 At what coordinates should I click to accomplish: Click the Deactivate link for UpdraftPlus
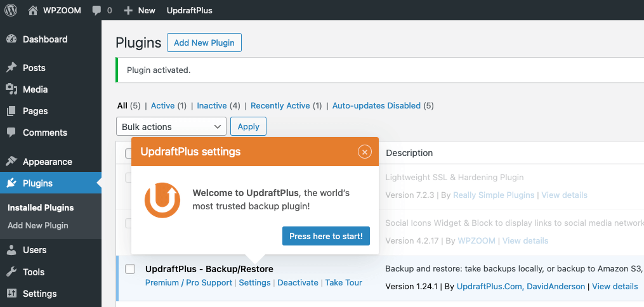pos(298,282)
